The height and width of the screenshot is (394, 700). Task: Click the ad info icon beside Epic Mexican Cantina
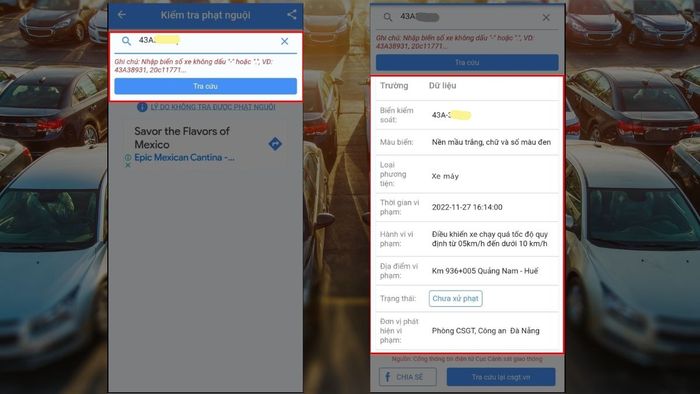pyautogui.click(x=128, y=158)
